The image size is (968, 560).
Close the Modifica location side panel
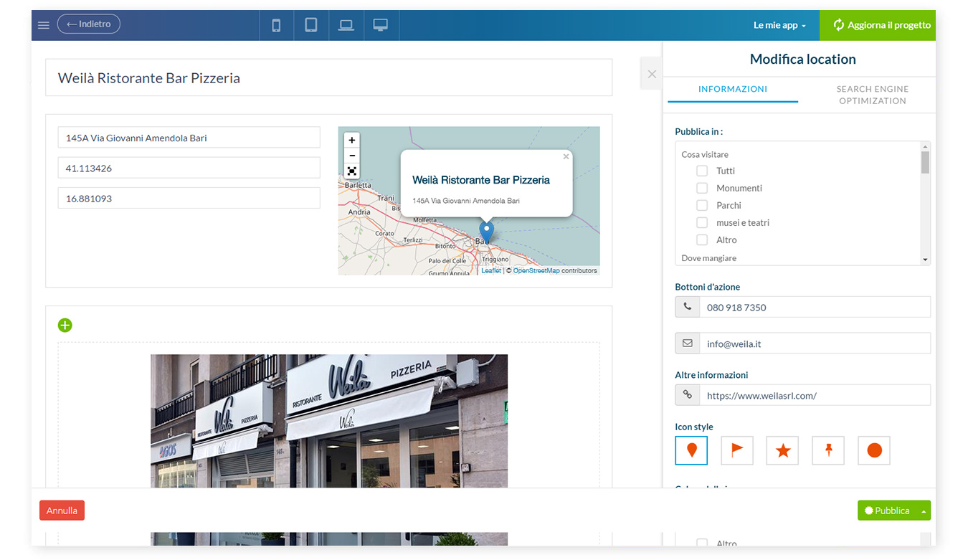pyautogui.click(x=651, y=74)
